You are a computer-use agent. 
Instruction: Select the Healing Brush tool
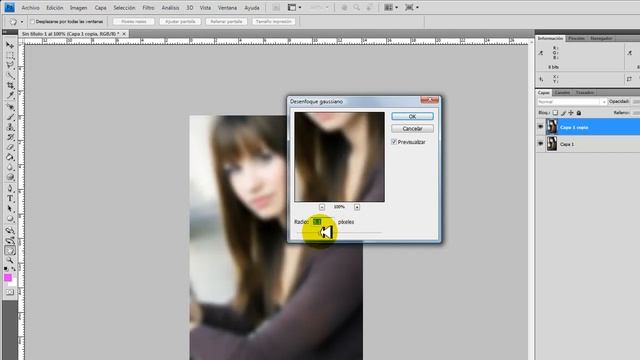click(x=10, y=107)
